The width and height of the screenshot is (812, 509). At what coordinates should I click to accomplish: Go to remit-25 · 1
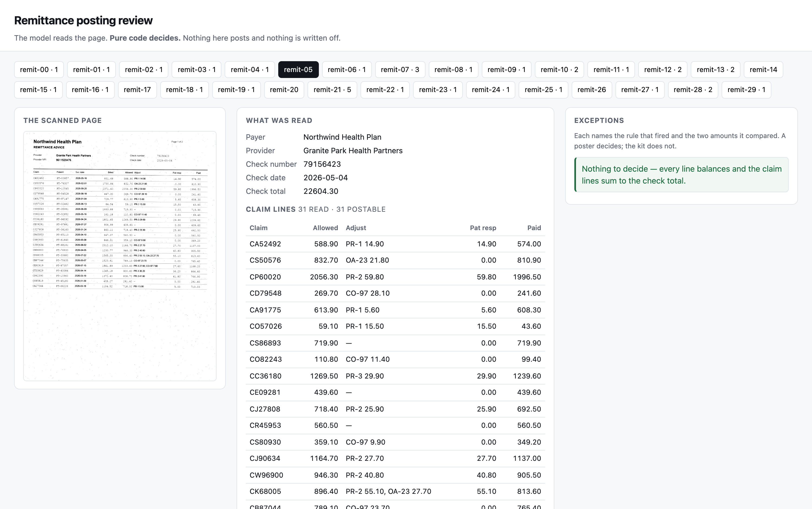(543, 90)
